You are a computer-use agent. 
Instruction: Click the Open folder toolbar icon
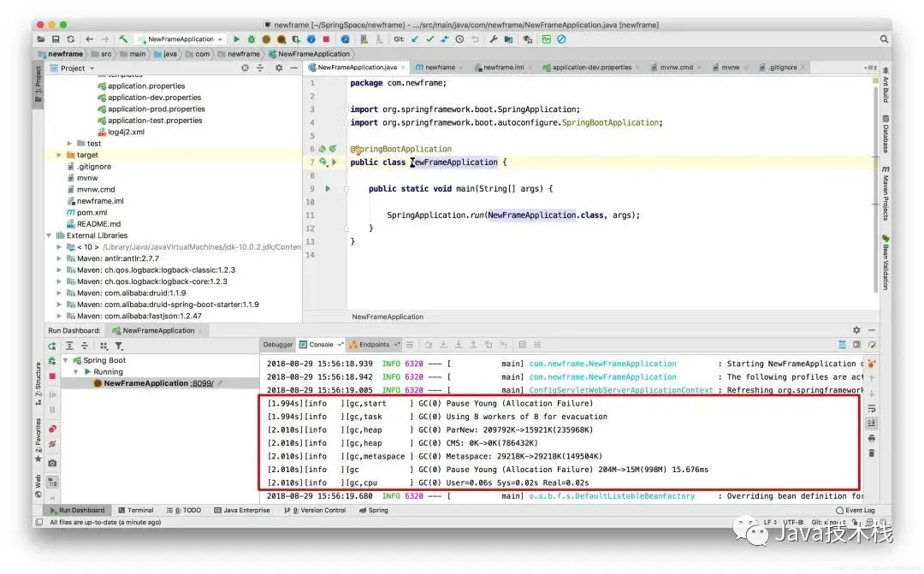coord(41,38)
